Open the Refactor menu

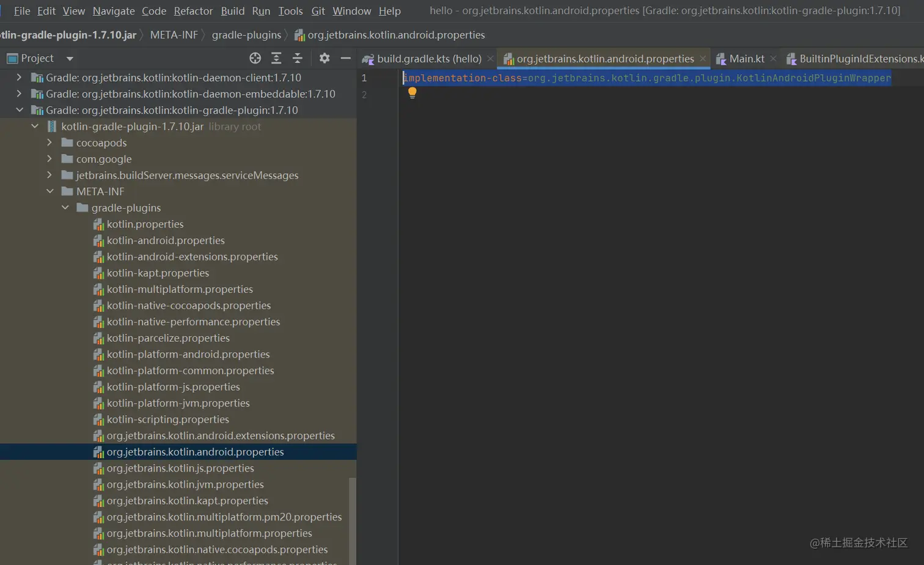click(x=193, y=11)
